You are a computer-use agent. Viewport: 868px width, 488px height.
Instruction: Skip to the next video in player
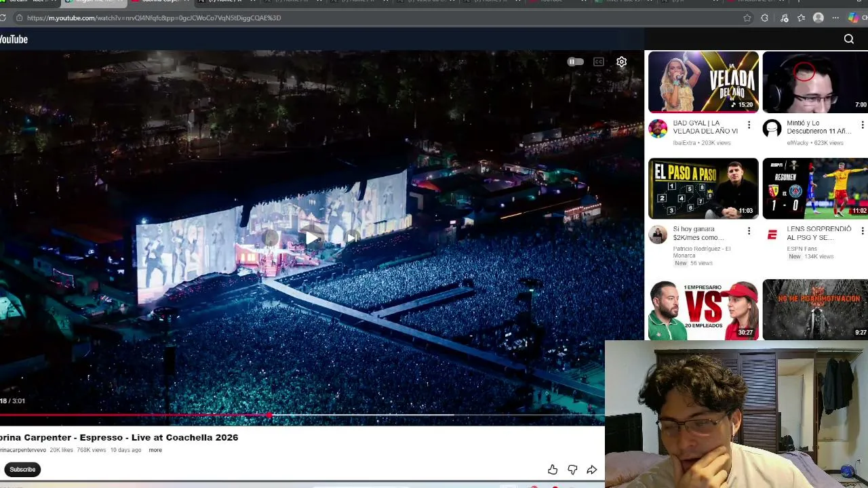353,237
